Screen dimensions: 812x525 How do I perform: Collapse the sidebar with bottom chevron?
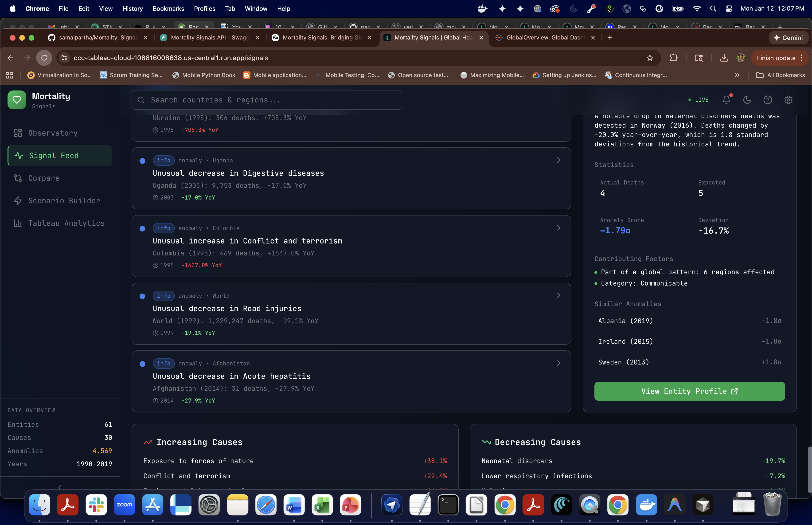click(x=60, y=487)
